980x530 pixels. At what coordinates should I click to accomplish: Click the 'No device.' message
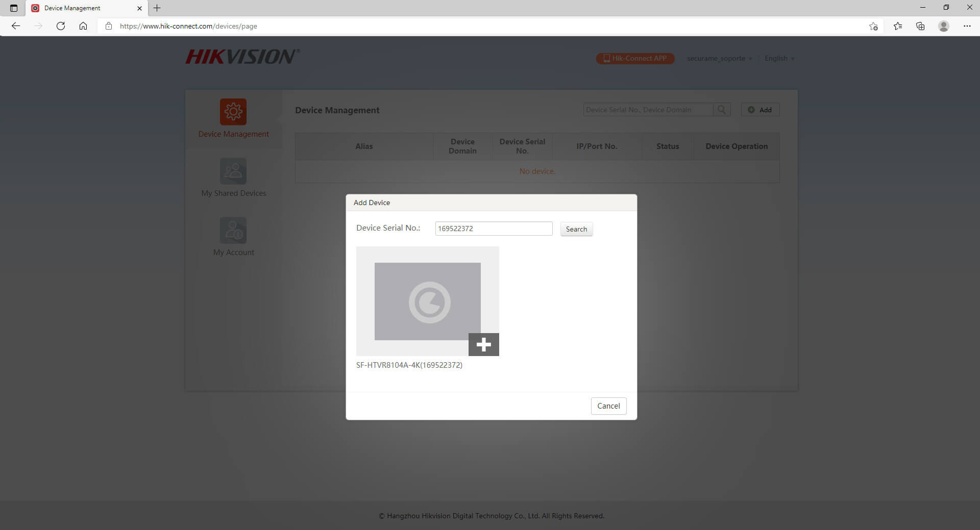tap(537, 171)
